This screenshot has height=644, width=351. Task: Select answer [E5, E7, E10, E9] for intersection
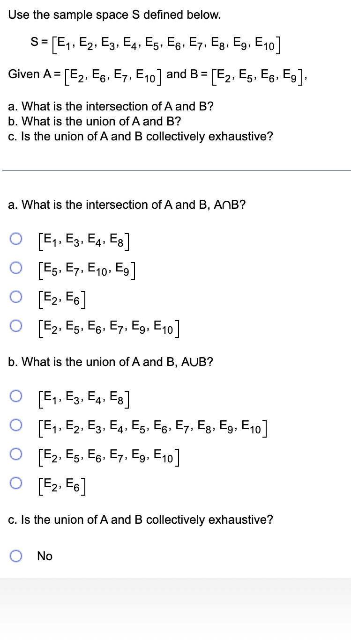click(16, 268)
